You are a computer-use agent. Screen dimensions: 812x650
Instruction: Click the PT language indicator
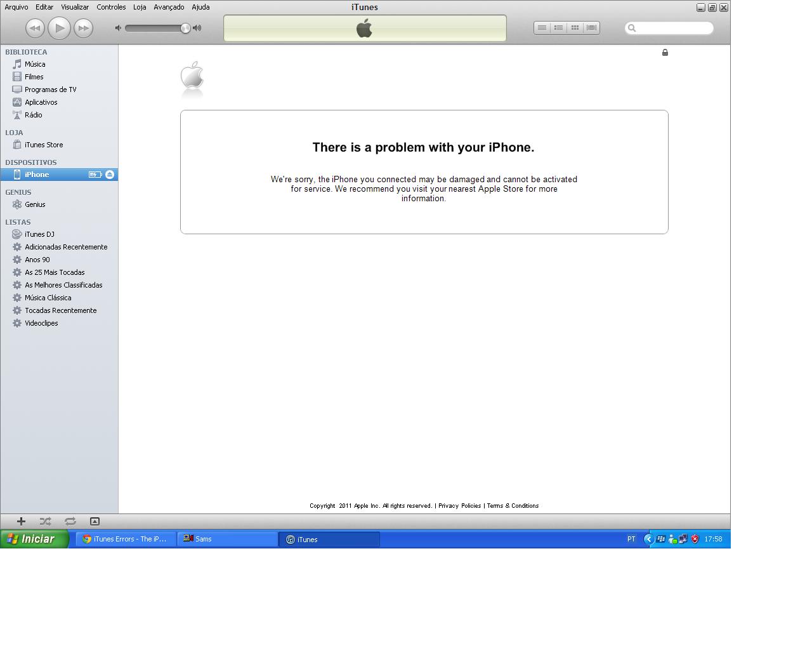[x=631, y=539]
